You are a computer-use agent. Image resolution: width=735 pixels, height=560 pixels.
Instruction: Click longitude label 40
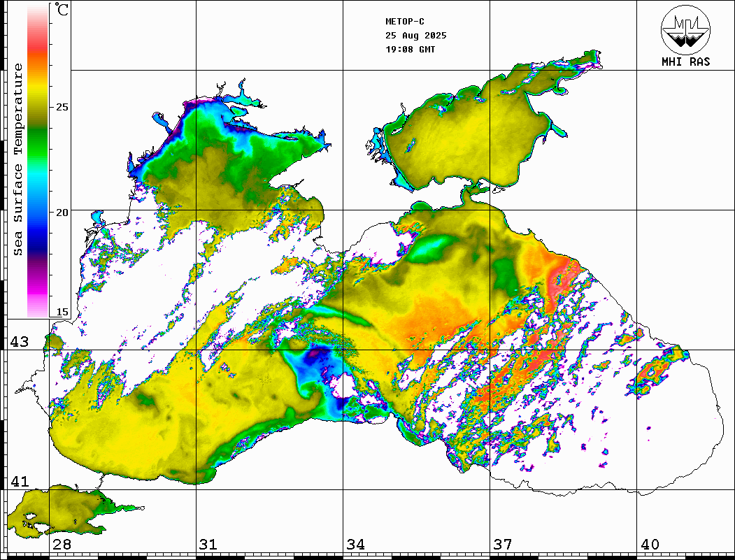click(x=650, y=544)
